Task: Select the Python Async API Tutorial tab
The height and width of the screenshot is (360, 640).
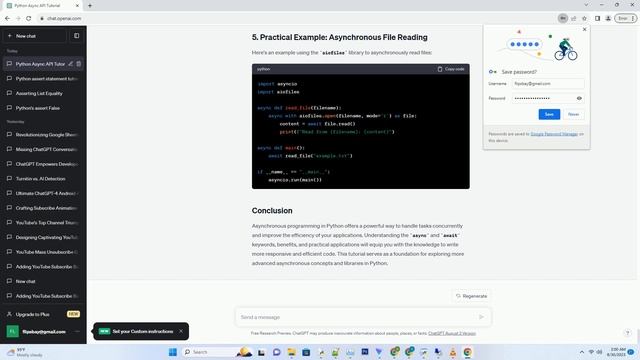Action: (43, 6)
